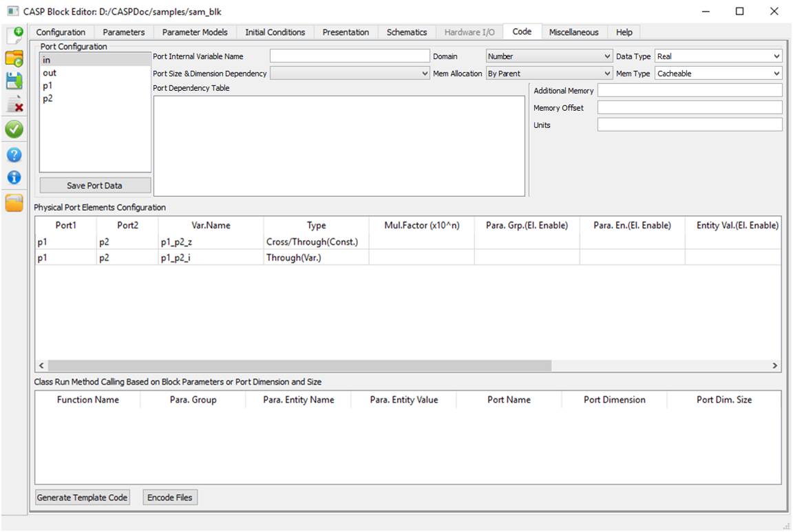Switch to the Parameters tab
The height and width of the screenshot is (532, 793).
(124, 32)
